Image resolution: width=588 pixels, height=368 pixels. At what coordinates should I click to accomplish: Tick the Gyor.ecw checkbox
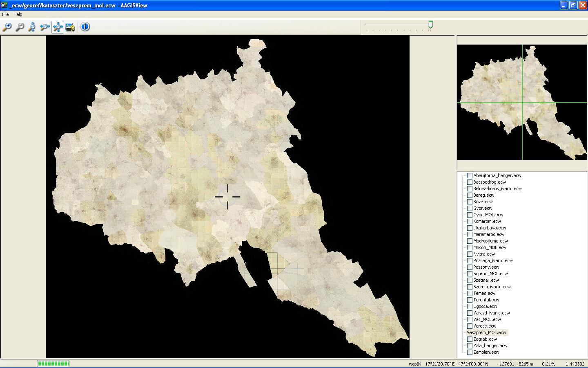(x=470, y=208)
